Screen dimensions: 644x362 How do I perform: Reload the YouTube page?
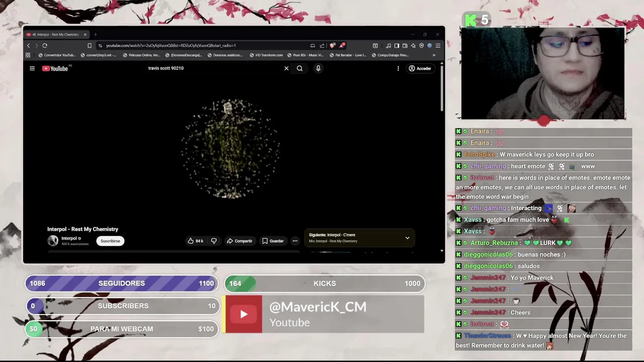45,46
